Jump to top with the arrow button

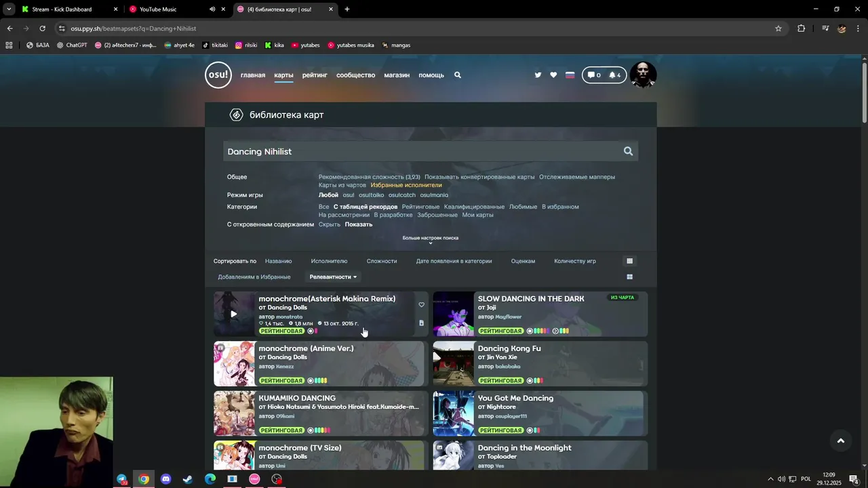tap(840, 441)
